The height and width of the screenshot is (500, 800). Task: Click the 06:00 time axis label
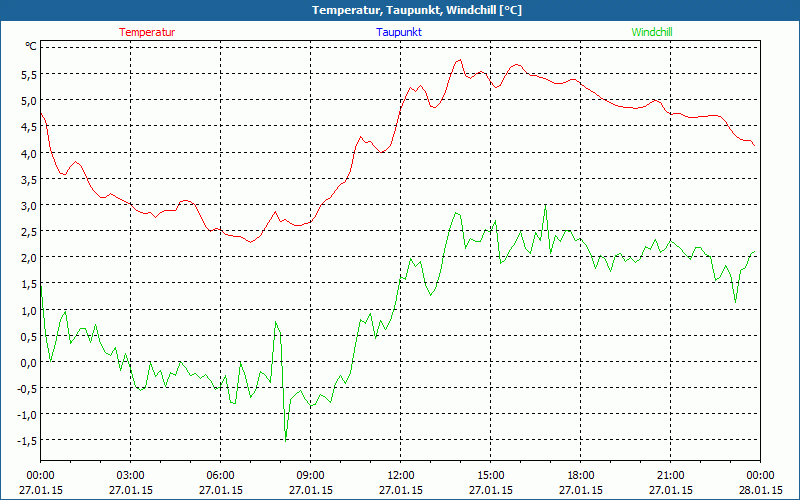(x=220, y=476)
